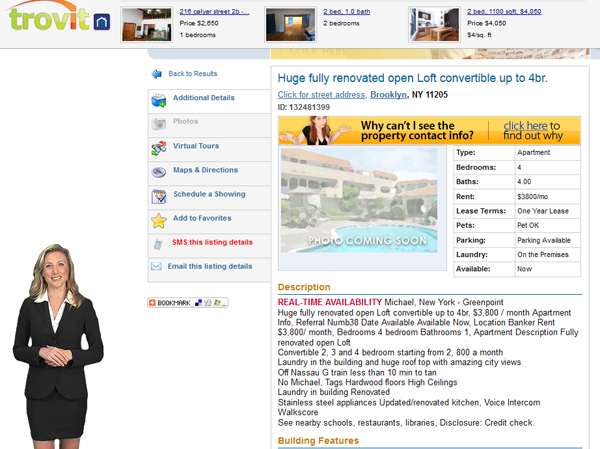This screenshot has width=600, height=449.
Task: Click the 2 bed, 1.0 bath link
Action: (x=347, y=12)
